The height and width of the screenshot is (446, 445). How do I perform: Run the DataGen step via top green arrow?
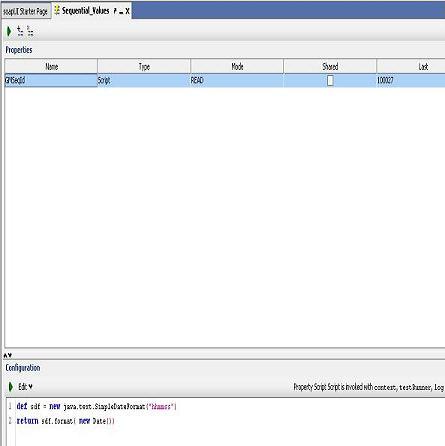(9, 31)
